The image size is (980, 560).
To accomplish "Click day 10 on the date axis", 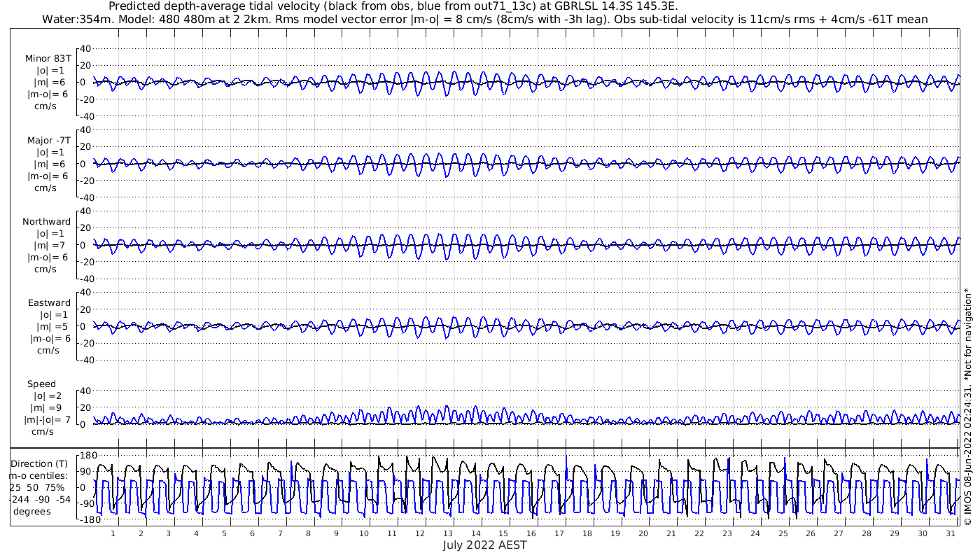I will pyautogui.click(x=364, y=533).
